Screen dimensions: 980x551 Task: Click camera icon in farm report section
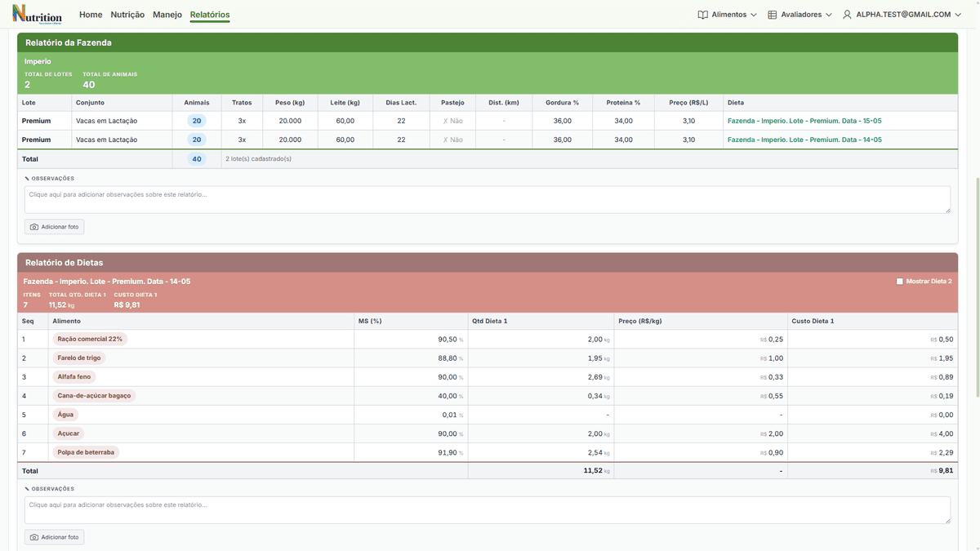[34, 227]
